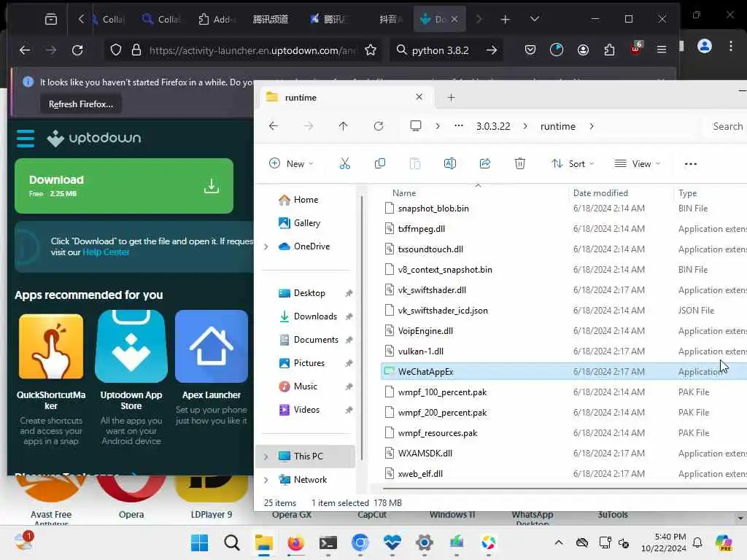The height and width of the screenshot is (560, 747).
Task: Click Date modified column header
Action: coord(600,193)
